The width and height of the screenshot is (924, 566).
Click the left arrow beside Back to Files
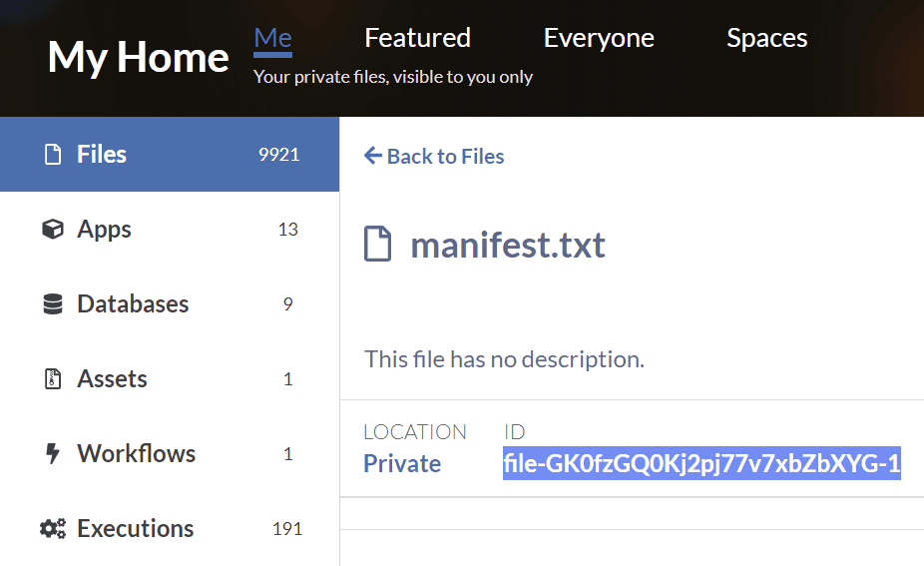click(373, 156)
